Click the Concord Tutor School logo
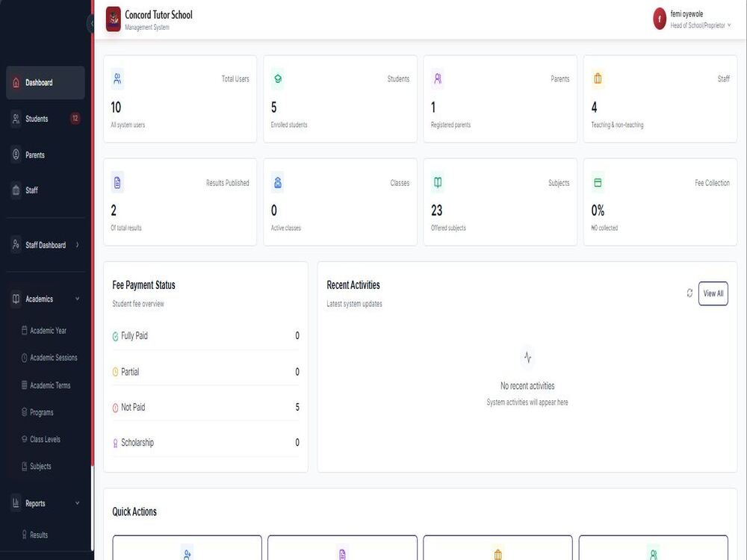This screenshot has width=747, height=560. (x=114, y=19)
